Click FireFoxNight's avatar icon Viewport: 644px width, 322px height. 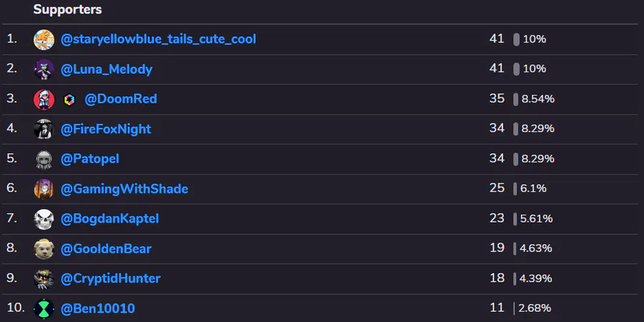pos(44,129)
